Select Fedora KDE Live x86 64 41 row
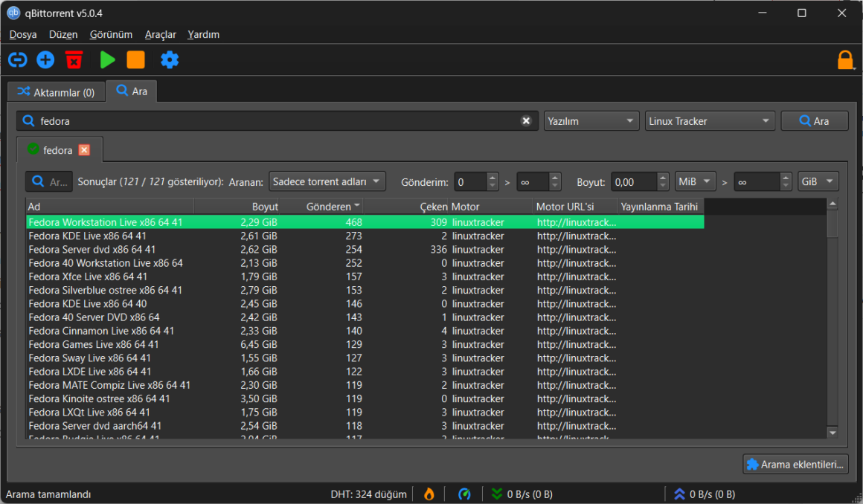The image size is (863, 504). [x=365, y=236]
